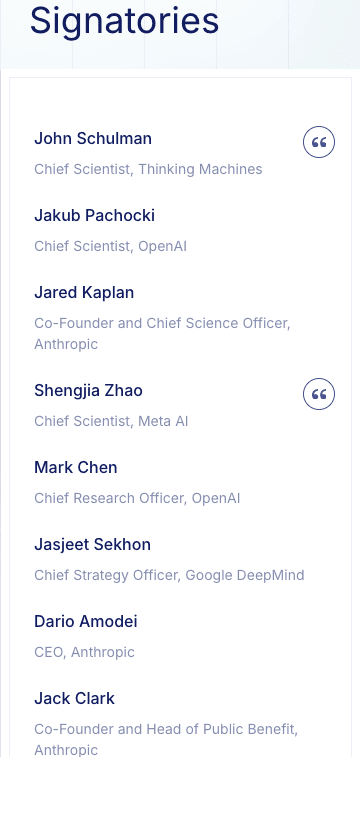
Task: Select Jack Clark's name
Action: click(74, 698)
